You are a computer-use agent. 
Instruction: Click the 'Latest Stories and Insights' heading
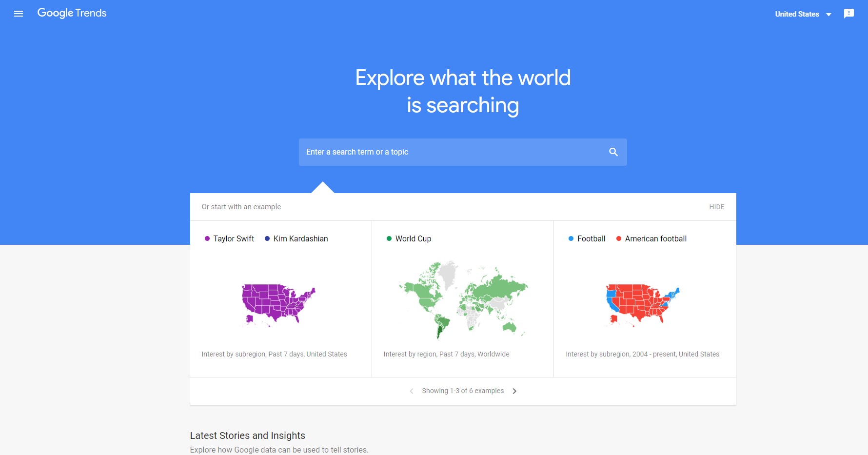pyautogui.click(x=247, y=435)
